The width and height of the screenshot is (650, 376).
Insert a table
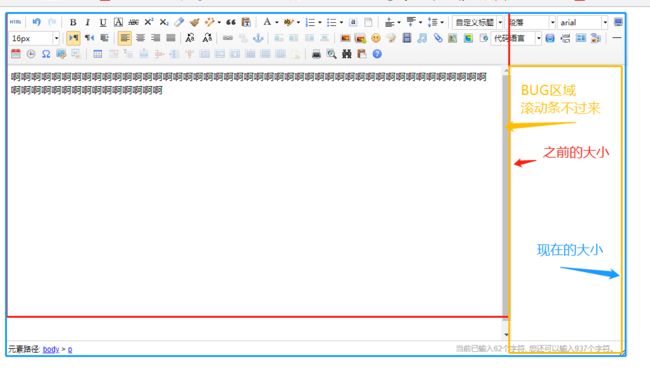[x=97, y=54]
